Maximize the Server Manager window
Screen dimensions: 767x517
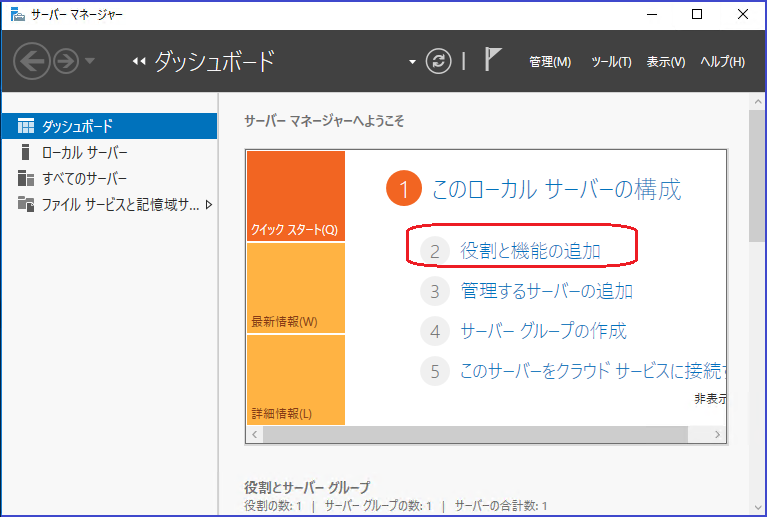pos(697,14)
